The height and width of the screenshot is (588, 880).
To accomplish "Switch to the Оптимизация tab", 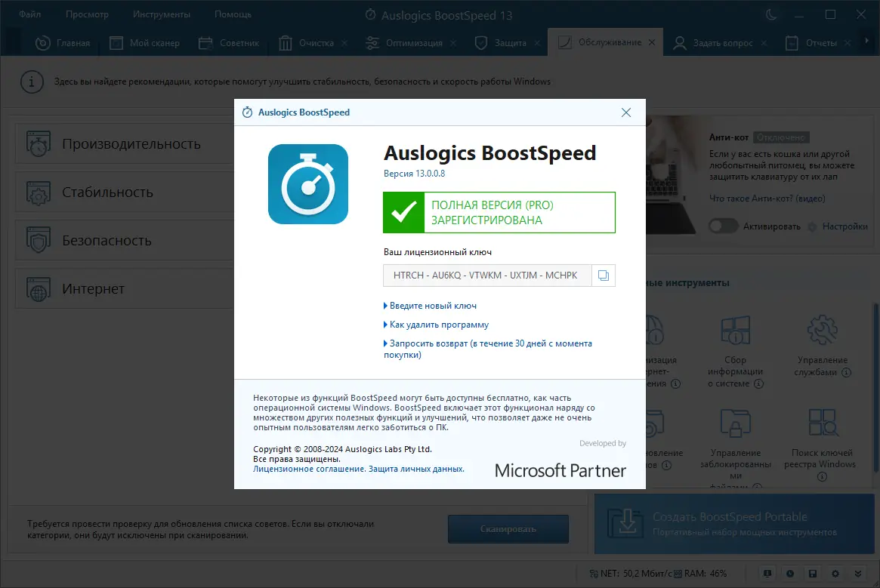I will pyautogui.click(x=404, y=42).
